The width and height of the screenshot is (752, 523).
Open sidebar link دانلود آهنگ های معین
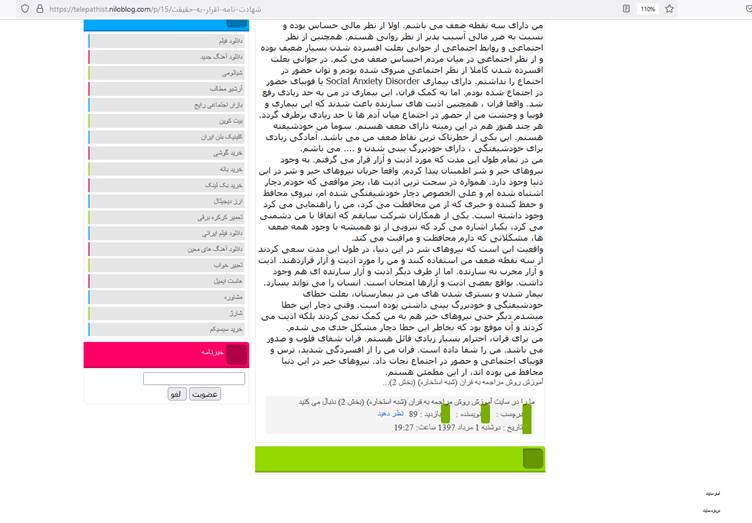click(x=166, y=249)
